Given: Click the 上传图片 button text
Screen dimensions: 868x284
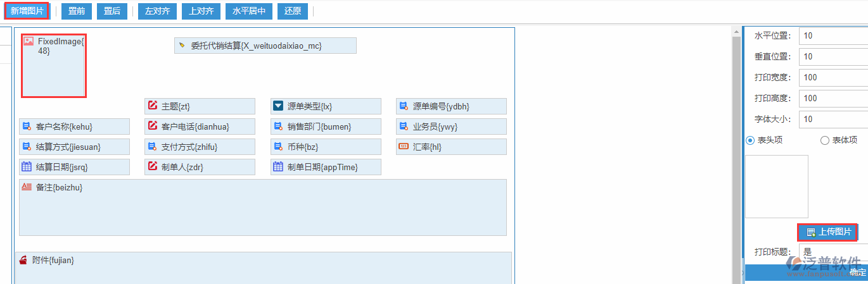Looking at the screenshot, I should tap(835, 232).
